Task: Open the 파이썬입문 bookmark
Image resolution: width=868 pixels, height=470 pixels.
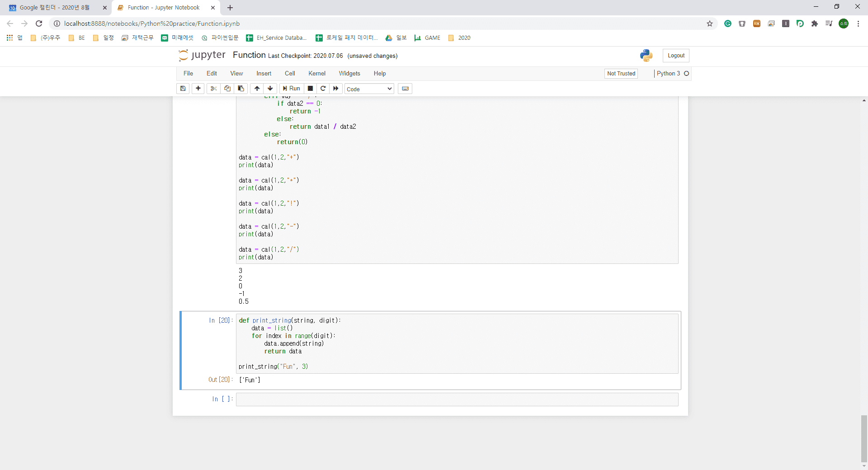Action: click(x=220, y=38)
